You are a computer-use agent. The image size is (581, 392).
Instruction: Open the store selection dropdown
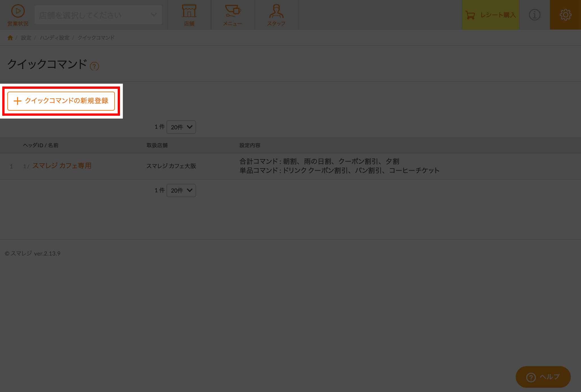(x=98, y=15)
